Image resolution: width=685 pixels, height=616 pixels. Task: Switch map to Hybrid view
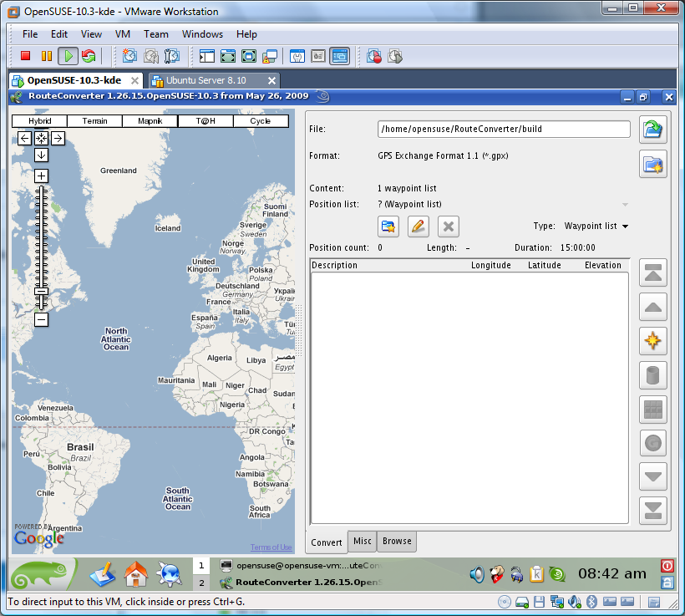pos(39,121)
